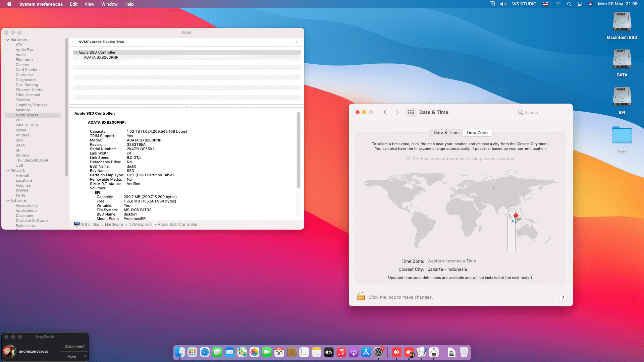Collapse the Apple SSD Controller tree row

click(x=76, y=52)
